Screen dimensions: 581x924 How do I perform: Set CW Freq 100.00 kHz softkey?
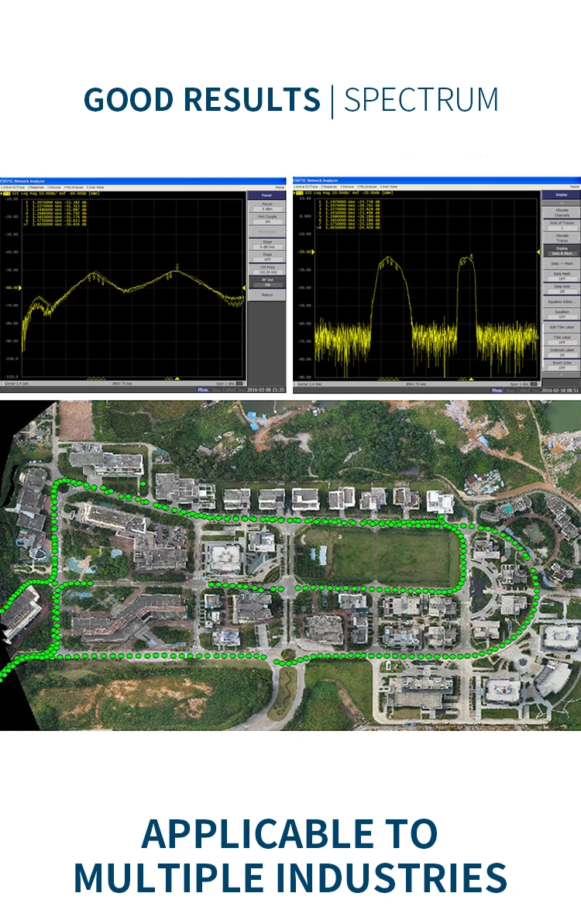click(x=267, y=269)
